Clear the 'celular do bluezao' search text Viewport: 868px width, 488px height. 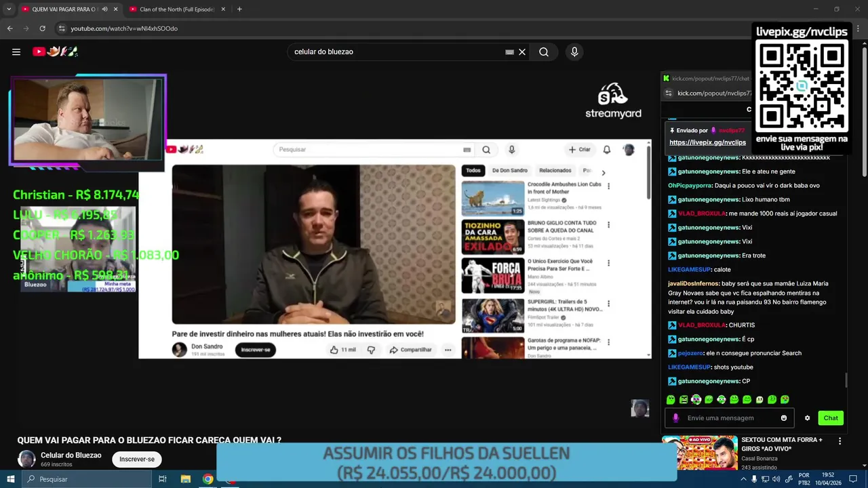coord(522,52)
